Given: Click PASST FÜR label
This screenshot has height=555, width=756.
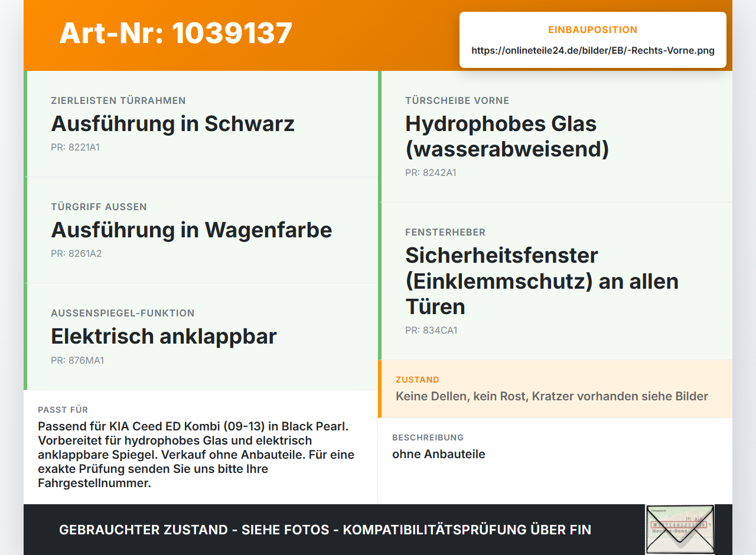Looking at the screenshot, I should 63,410.
